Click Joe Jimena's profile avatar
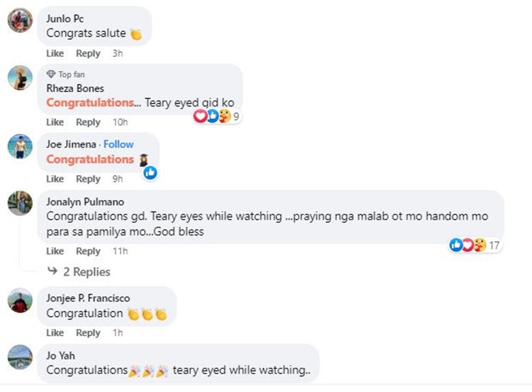The image size is (532, 392). 20,146
